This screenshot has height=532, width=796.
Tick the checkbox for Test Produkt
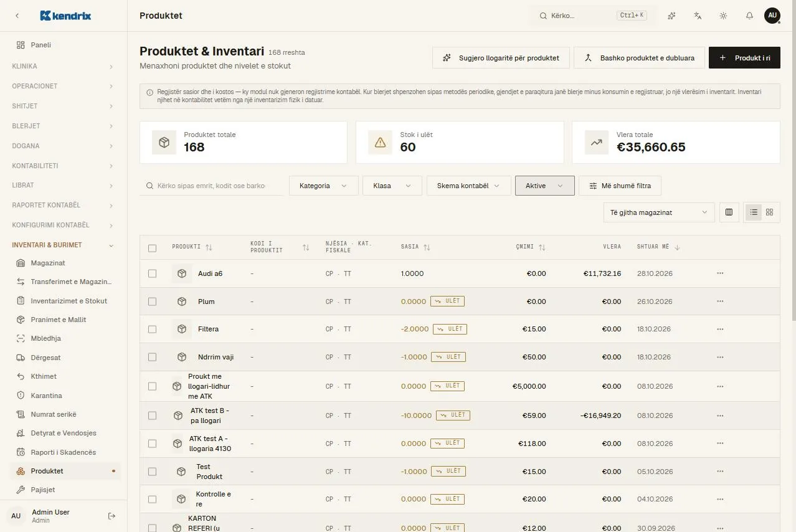pos(153,472)
